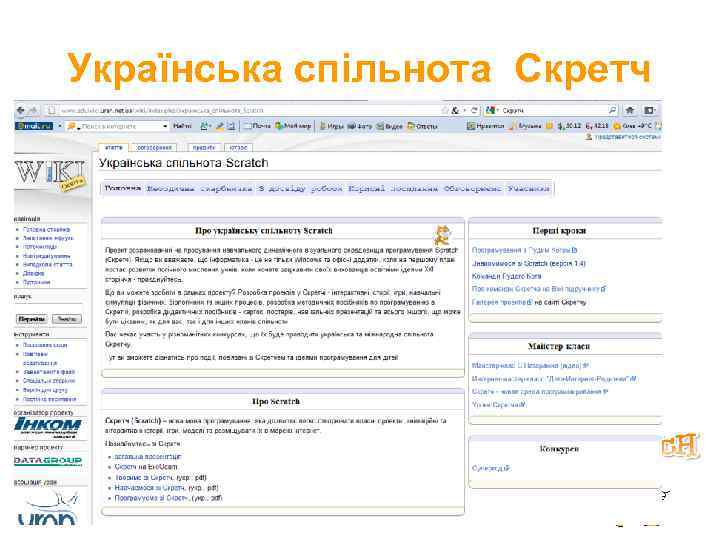The width and height of the screenshot is (720, 540).
Task: Click the Пошук button beside Перейти
Action: (67, 319)
